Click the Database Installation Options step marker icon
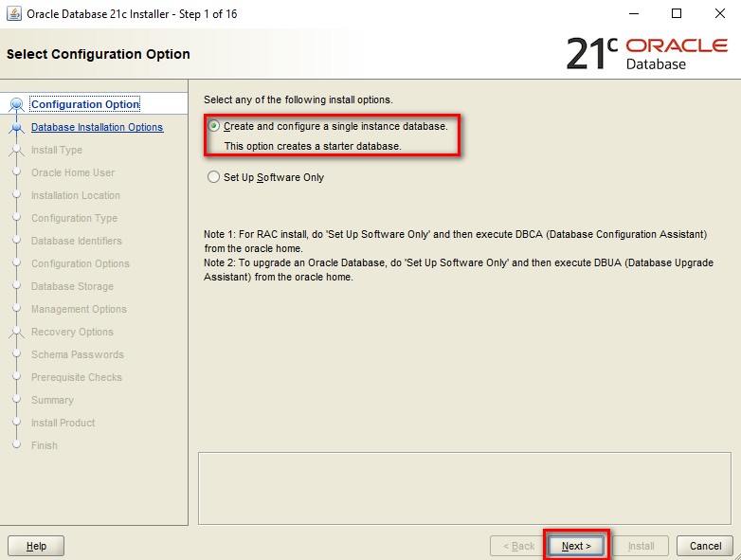The width and height of the screenshot is (741, 560). click(x=16, y=127)
